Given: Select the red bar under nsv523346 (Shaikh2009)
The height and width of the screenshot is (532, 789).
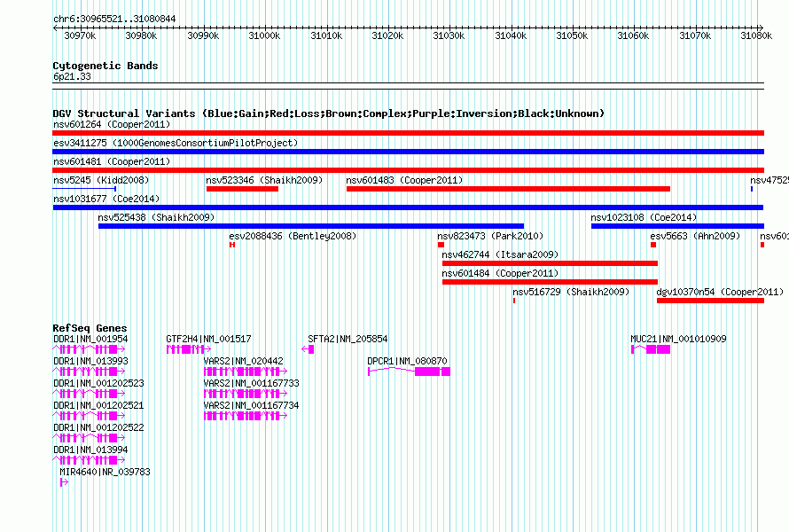Looking at the screenshot, I should click(242, 189).
